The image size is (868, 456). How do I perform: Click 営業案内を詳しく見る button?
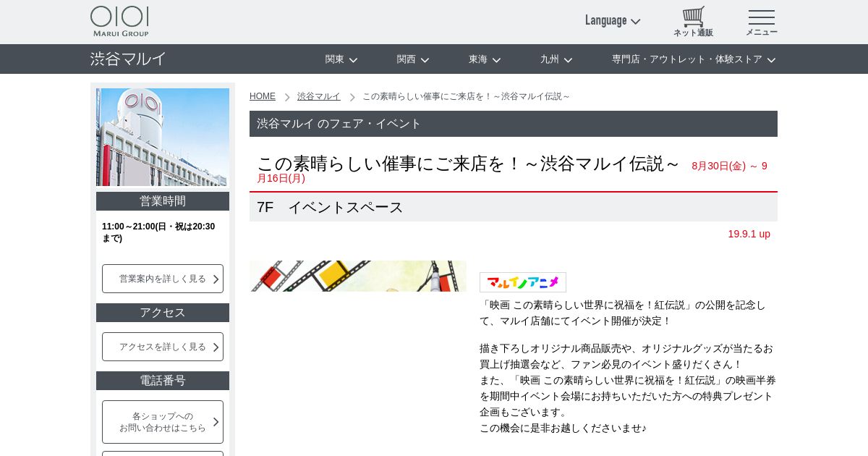(x=163, y=279)
